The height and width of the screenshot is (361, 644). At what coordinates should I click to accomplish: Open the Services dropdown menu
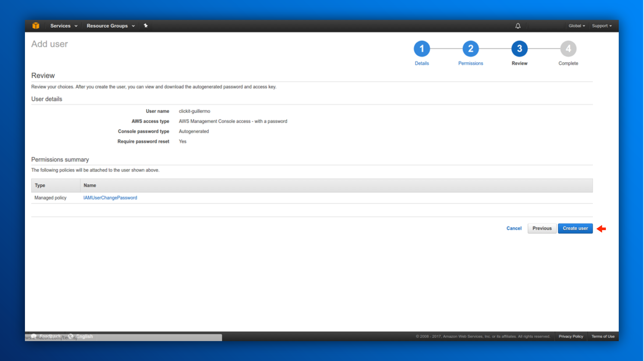click(x=64, y=26)
